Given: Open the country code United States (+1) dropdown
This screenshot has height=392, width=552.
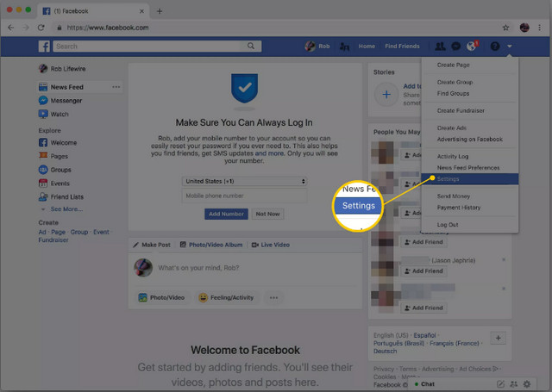Looking at the screenshot, I should 244,181.
